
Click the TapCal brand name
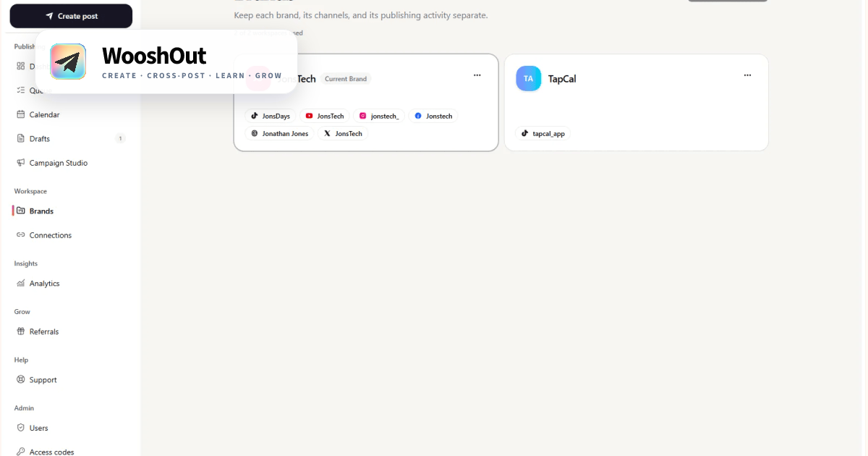pos(562,78)
